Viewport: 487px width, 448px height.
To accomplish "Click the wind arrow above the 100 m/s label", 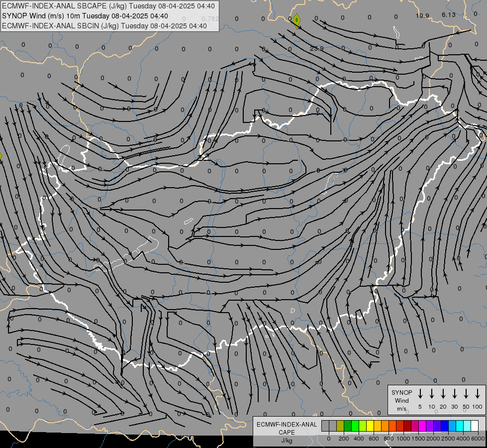I will click(478, 394).
